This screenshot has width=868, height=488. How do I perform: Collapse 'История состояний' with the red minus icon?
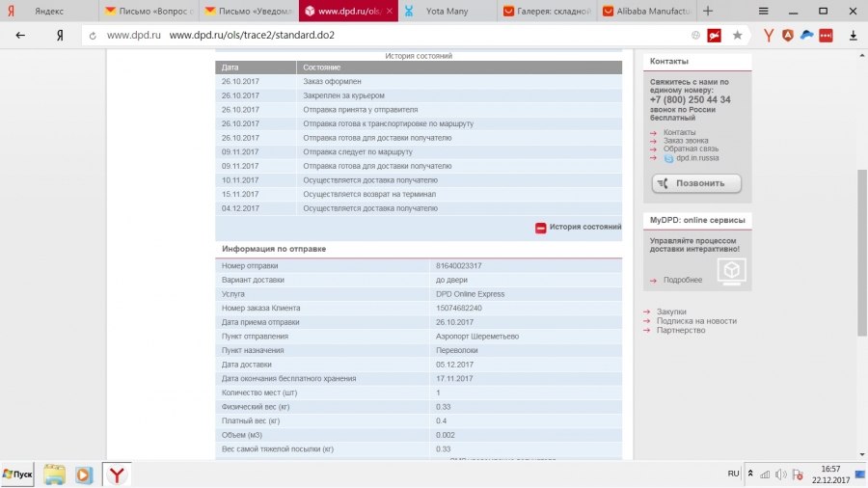pyautogui.click(x=540, y=228)
